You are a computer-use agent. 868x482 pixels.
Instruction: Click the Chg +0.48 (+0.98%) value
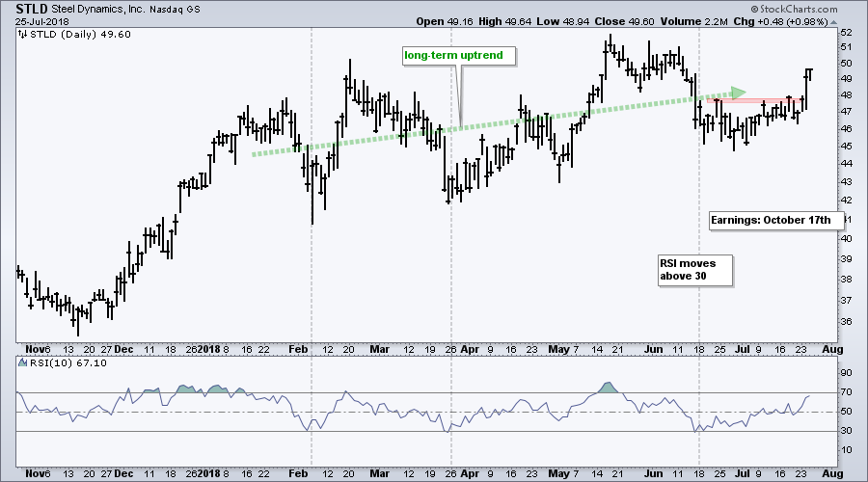pos(780,21)
